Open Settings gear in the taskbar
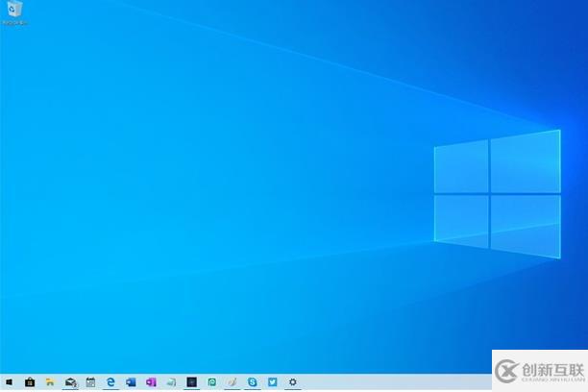The height and width of the screenshot is (392, 588). point(293,382)
